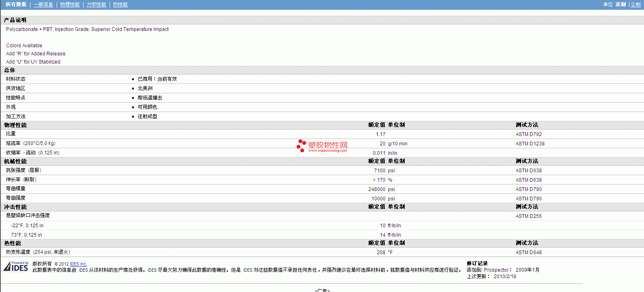Click ASTM D792 test method
The height and width of the screenshot is (292, 644).
tap(528, 134)
